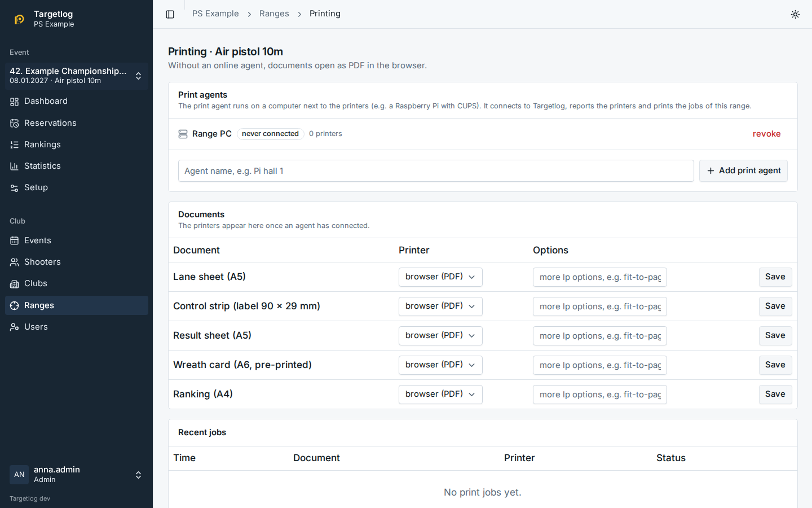Save the Wreath card document settings

coord(775,365)
